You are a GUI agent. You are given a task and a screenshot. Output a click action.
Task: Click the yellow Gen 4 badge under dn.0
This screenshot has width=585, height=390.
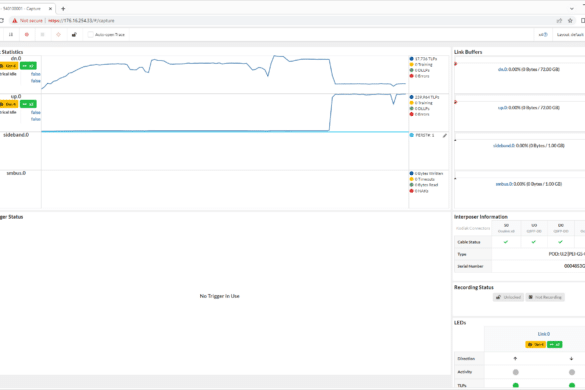[9, 66]
